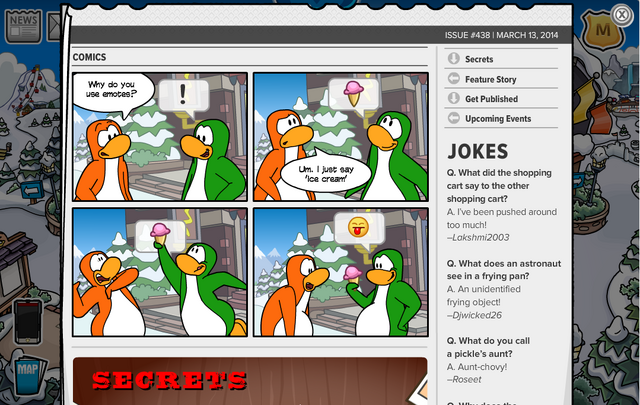The width and height of the screenshot is (640, 405).
Task: Click the arrow icon beside Feature Story
Action: click(x=453, y=78)
